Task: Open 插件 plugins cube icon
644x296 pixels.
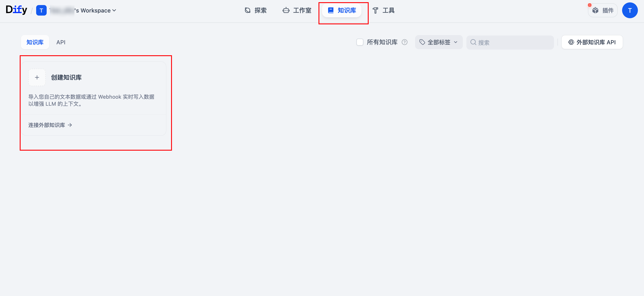Action: (x=596, y=10)
